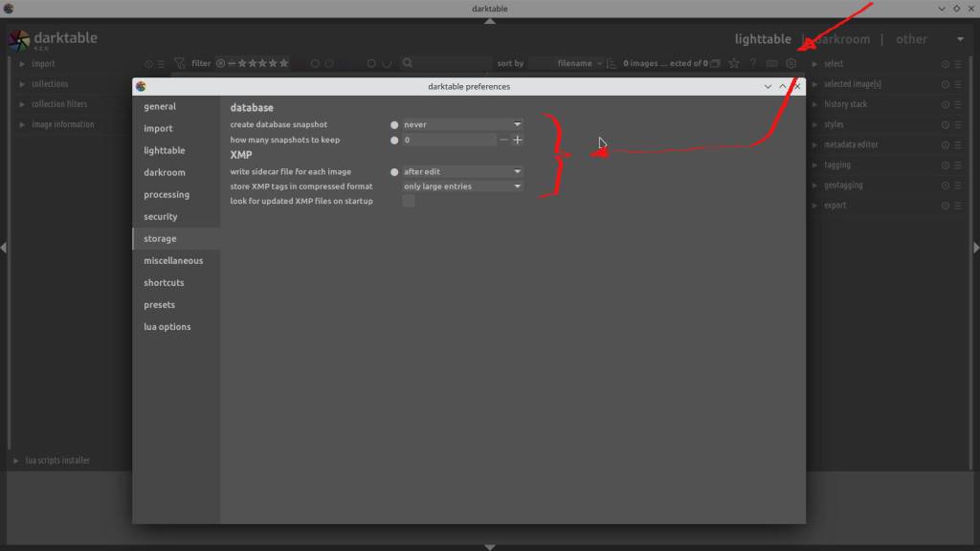
Task: Open import tab in preferences dialog
Action: 176,128
